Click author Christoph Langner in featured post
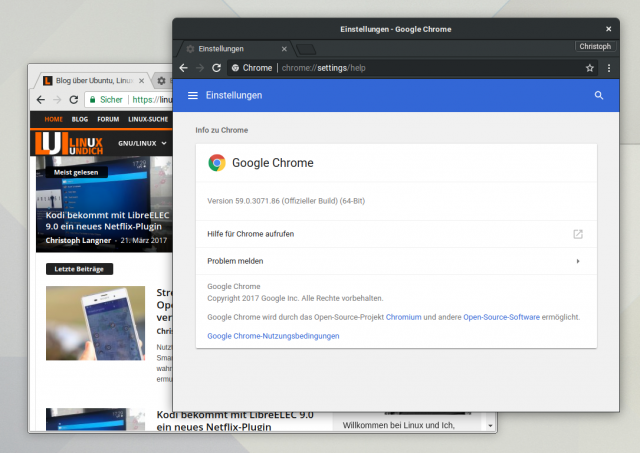 78,240
